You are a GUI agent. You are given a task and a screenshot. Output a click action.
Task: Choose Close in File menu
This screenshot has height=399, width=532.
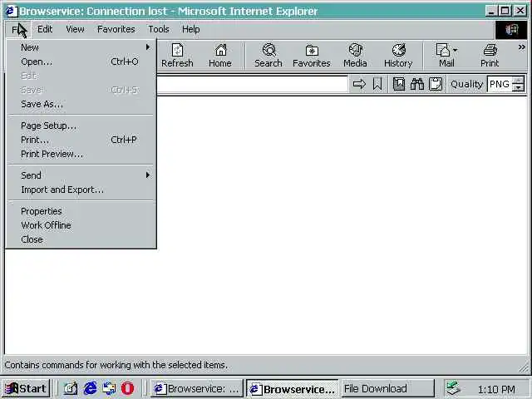[x=81, y=239]
